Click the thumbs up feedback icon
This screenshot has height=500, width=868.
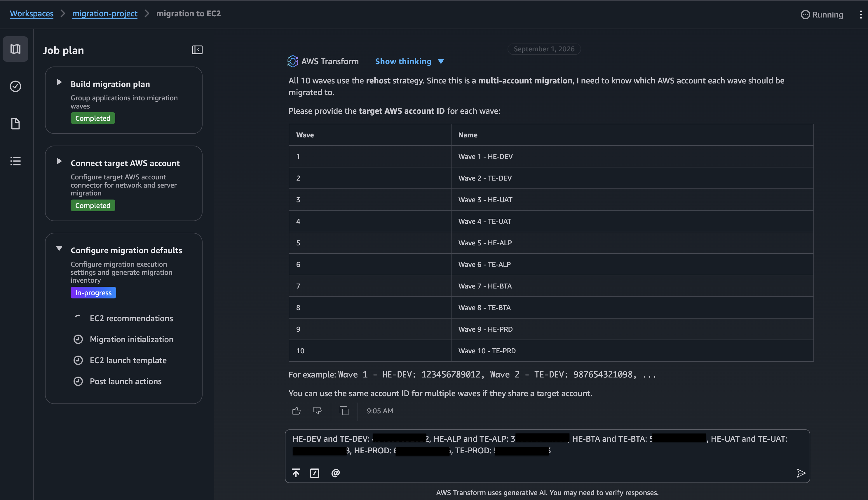pyautogui.click(x=297, y=411)
